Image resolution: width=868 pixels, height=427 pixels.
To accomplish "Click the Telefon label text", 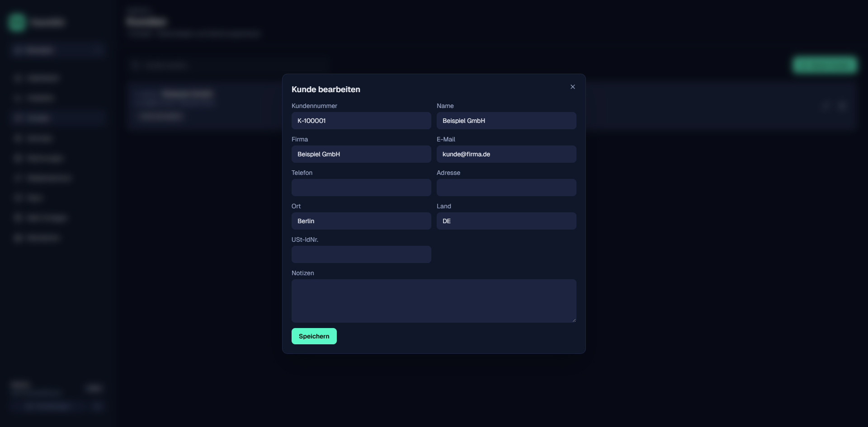I will [x=302, y=173].
